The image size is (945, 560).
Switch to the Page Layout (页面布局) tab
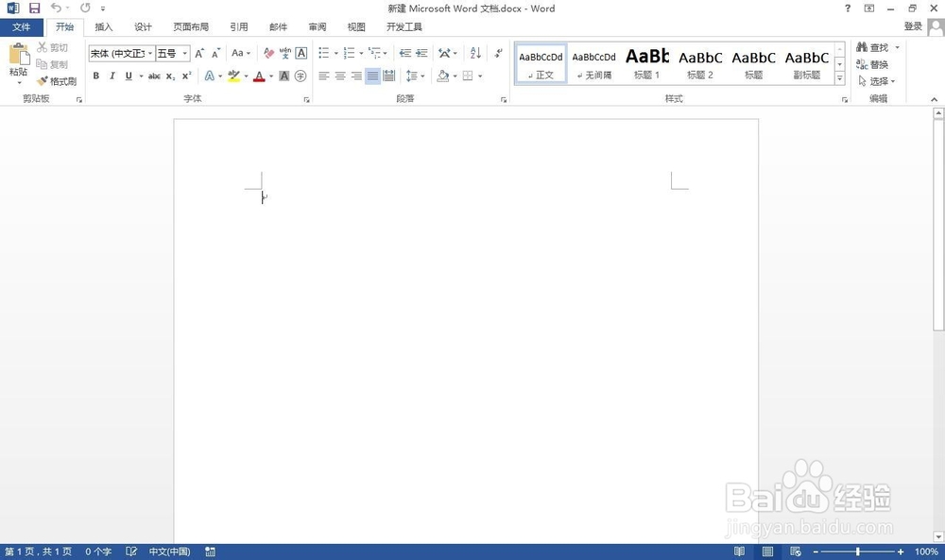(191, 27)
